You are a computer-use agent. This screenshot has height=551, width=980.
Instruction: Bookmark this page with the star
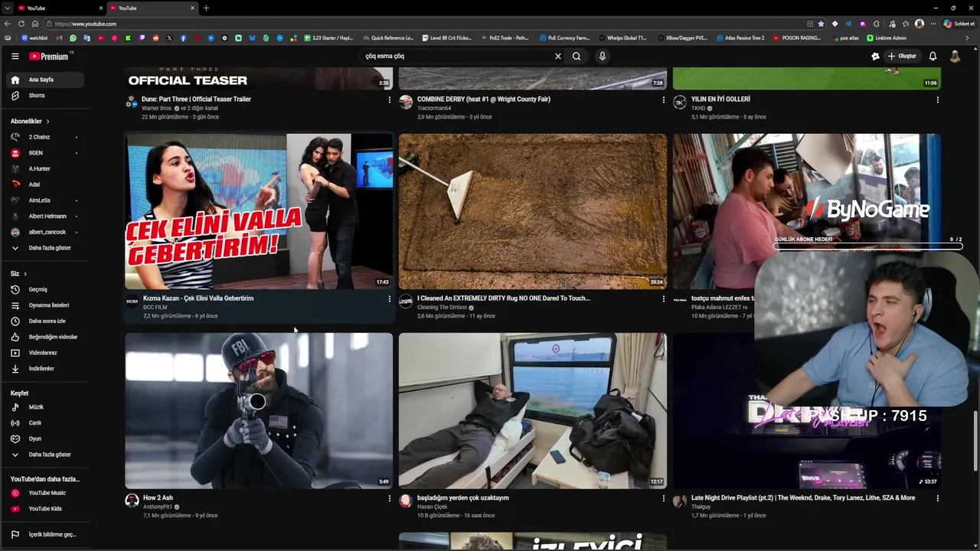(821, 24)
